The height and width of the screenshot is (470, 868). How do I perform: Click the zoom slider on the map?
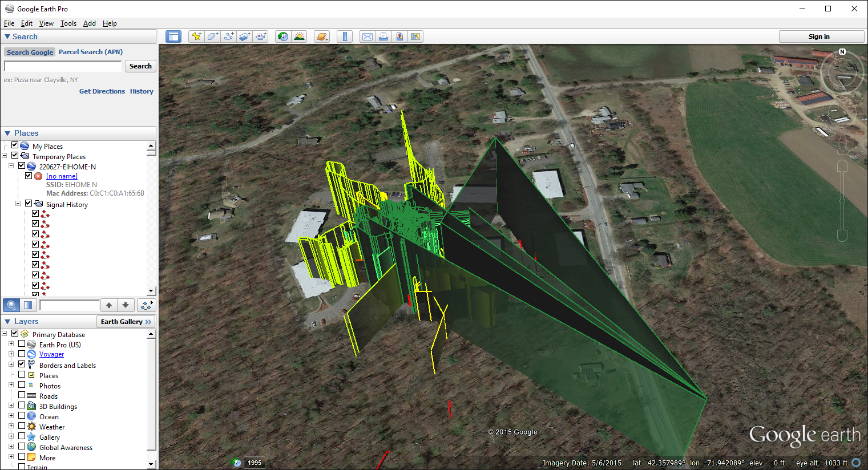(x=842, y=200)
